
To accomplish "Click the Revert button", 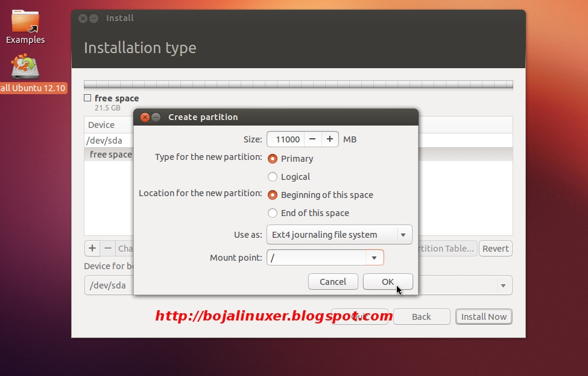I will [x=495, y=249].
